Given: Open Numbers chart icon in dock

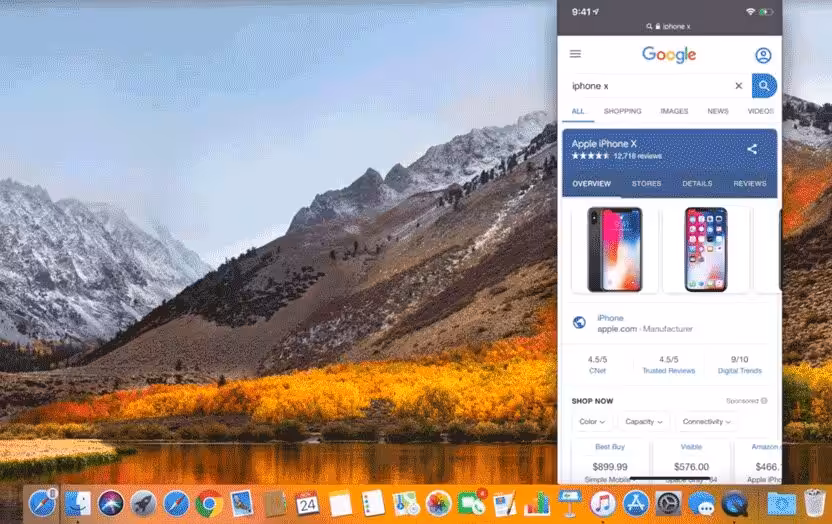Looking at the screenshot, I should pyautogui.click(x=537, y=503).
